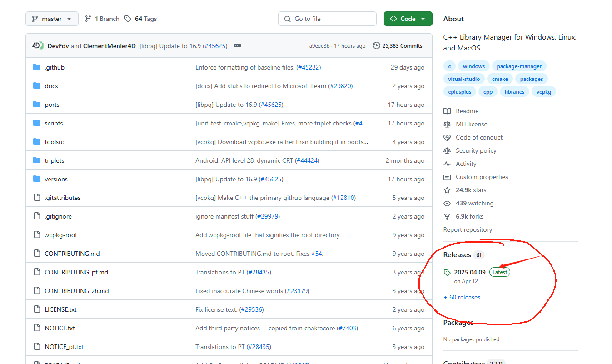Click the triplets folder icon
This screenshot has height=364, width=612.
(37, 160)
